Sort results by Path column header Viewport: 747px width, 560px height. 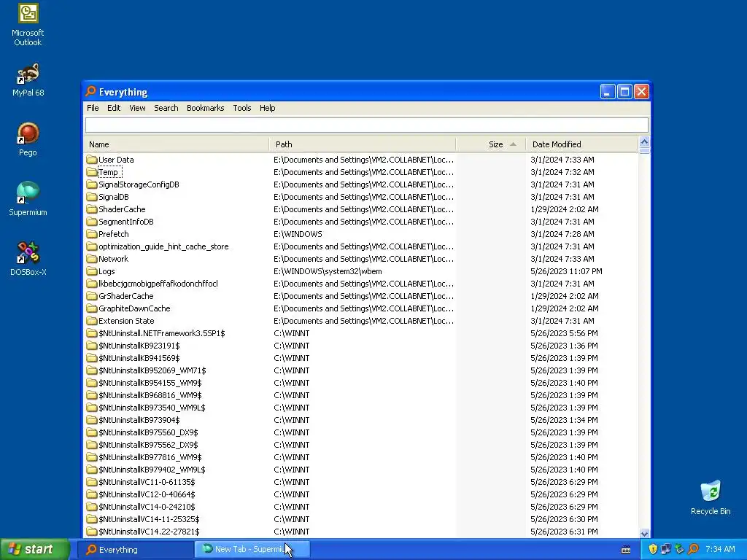[x=363, y=144]
